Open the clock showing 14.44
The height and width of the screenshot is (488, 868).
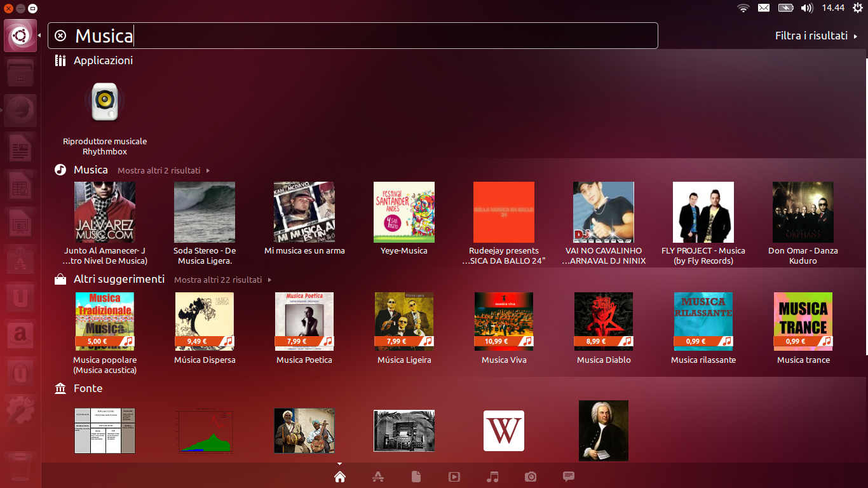(833, 8)
